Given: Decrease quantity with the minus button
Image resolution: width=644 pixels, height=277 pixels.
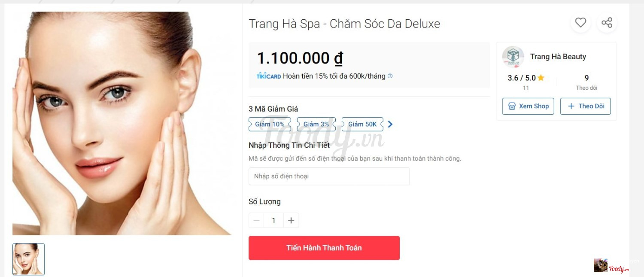Looking at the screenshot, I should 256,220.
